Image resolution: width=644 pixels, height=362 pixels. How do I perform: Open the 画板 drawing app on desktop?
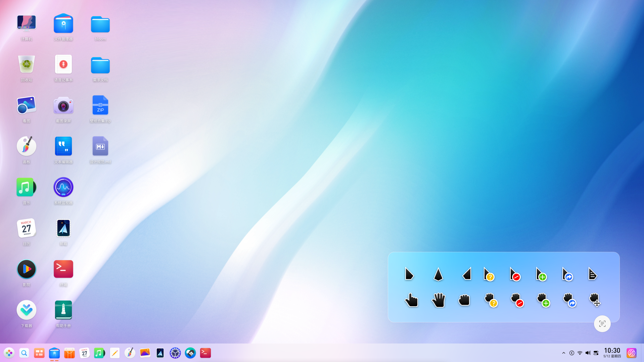pyautogui.click(x=27, y=146)
